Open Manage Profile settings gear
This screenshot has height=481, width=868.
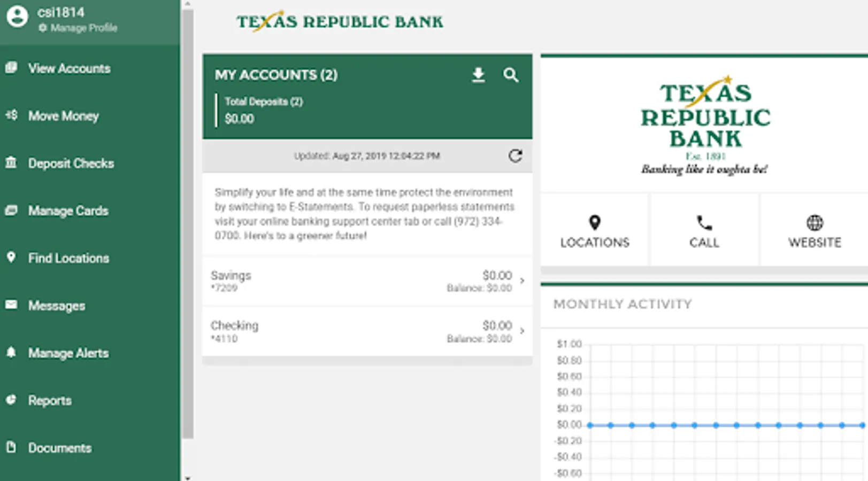click(42, 28)
